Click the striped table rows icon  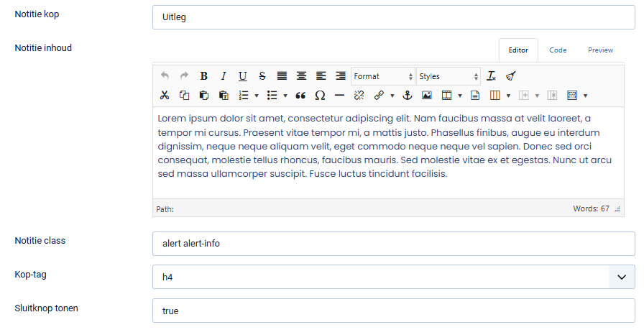(x=572, y=95)
